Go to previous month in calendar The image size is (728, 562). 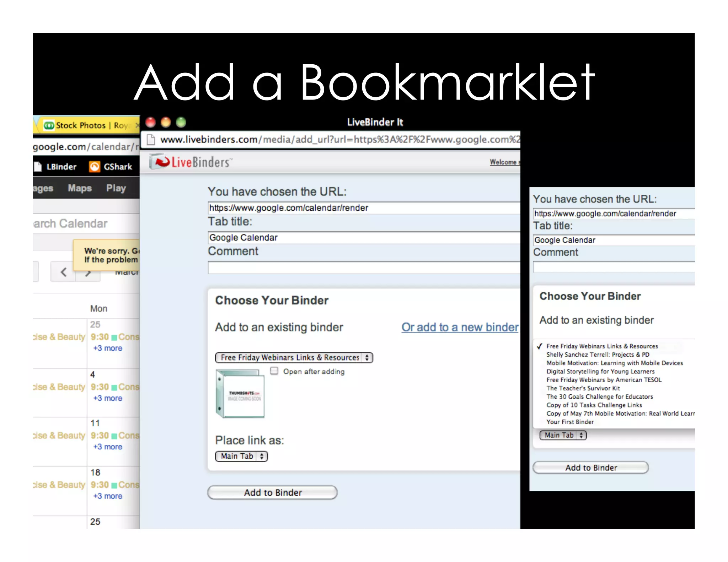pos(63,272)
